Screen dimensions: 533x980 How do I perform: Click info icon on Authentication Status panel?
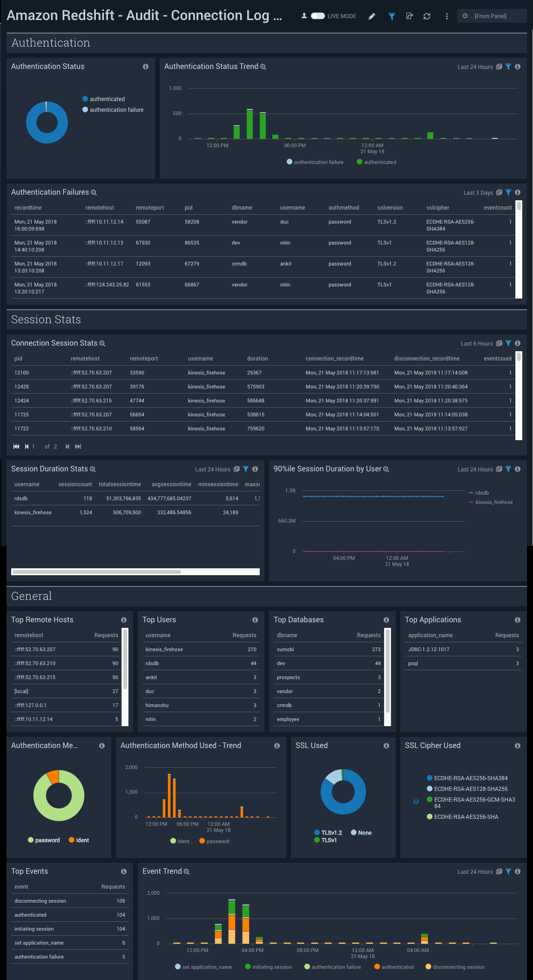point(146,67)
